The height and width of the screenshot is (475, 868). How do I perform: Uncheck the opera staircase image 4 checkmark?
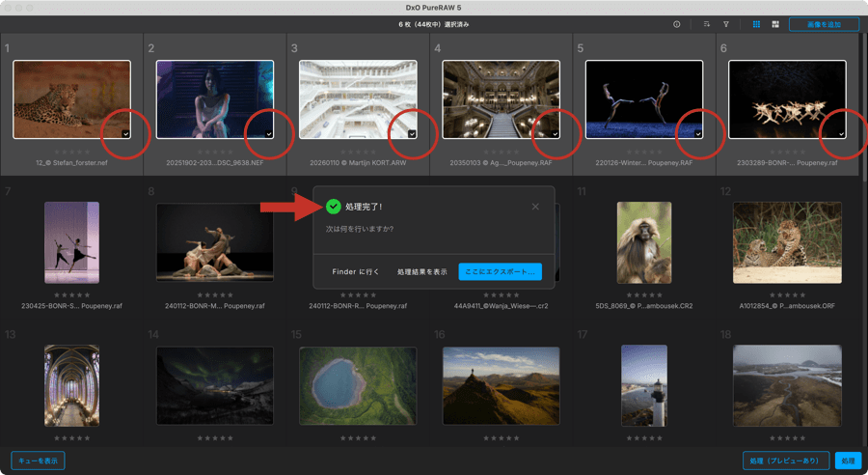click(556, 134)
